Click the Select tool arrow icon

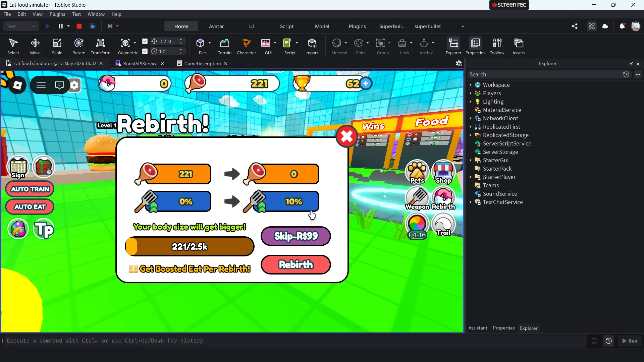pyautogui.click(x=13, y=43)
